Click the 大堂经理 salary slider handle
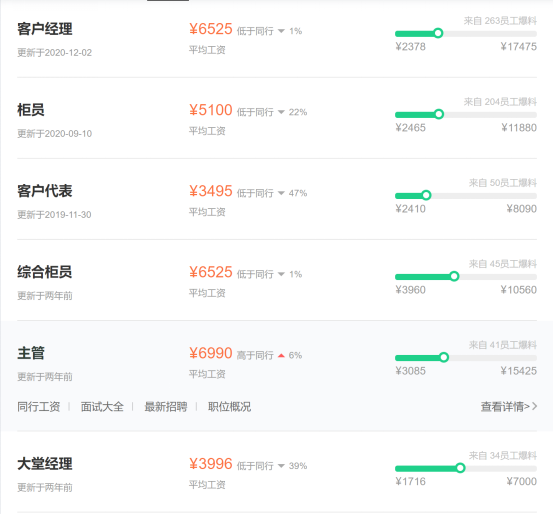The width and height of the screenshot is (553, 514). pos(460,468)
